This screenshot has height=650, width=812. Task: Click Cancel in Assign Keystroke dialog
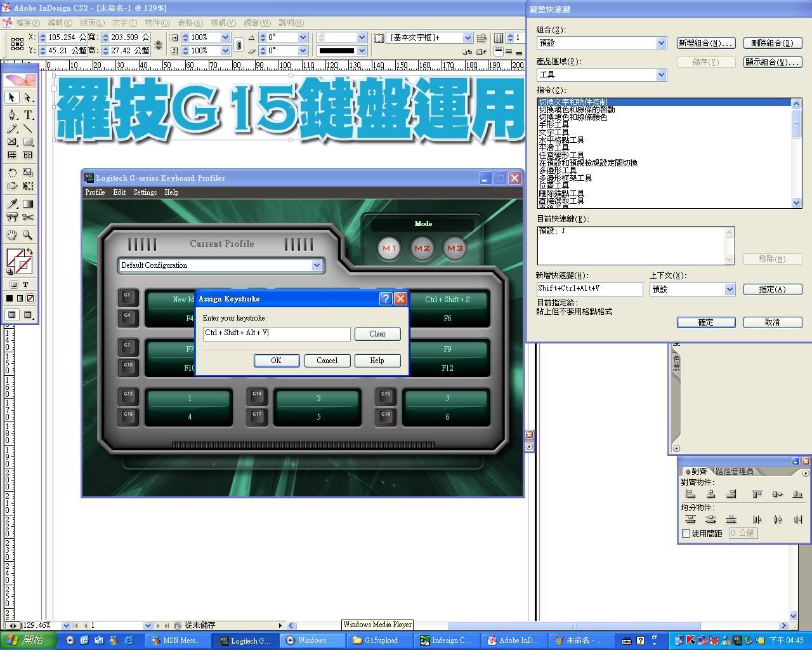(x=327, y=361)
